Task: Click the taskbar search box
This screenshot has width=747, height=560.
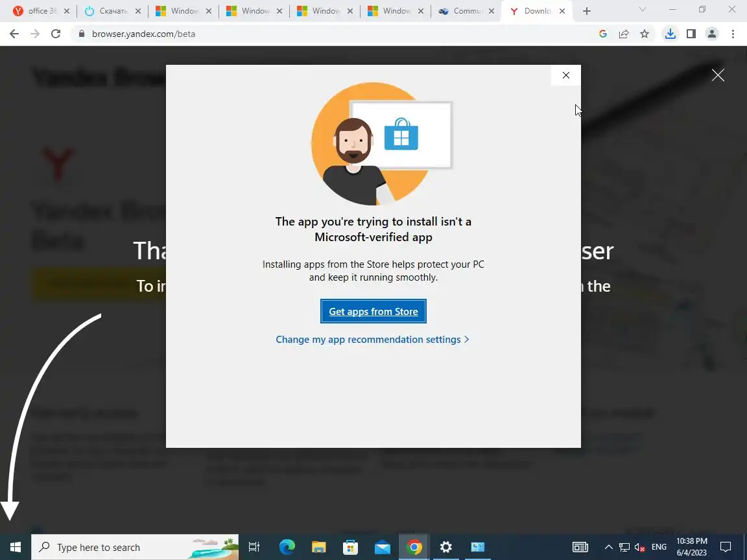Action: point(135,547)
